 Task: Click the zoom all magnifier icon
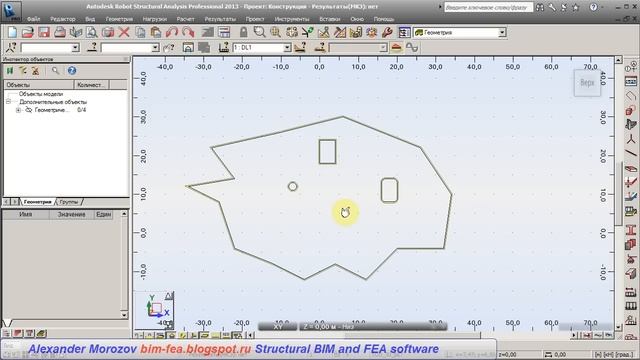pyautogui.click(x=276, y=32)
